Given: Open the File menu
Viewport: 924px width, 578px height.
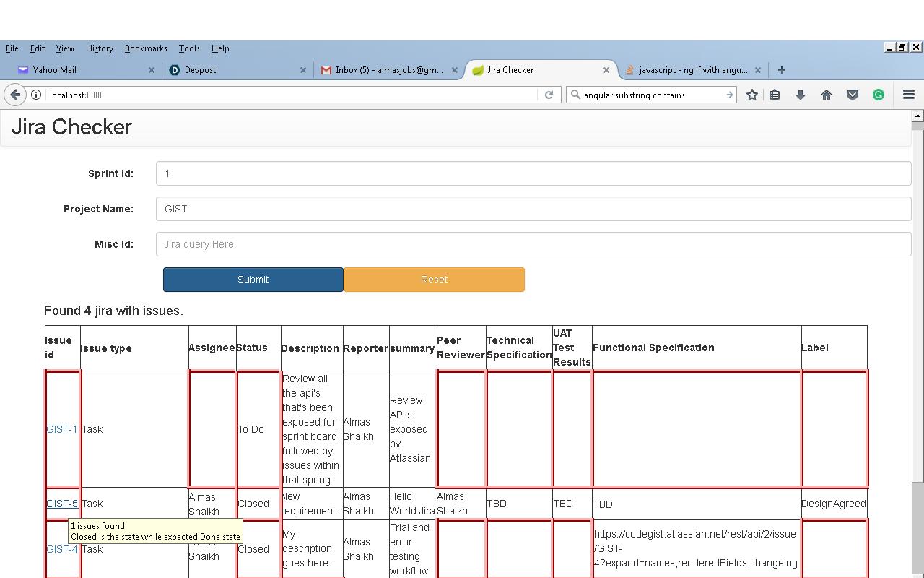Looking at the screenshot, I should click(12, 48).
